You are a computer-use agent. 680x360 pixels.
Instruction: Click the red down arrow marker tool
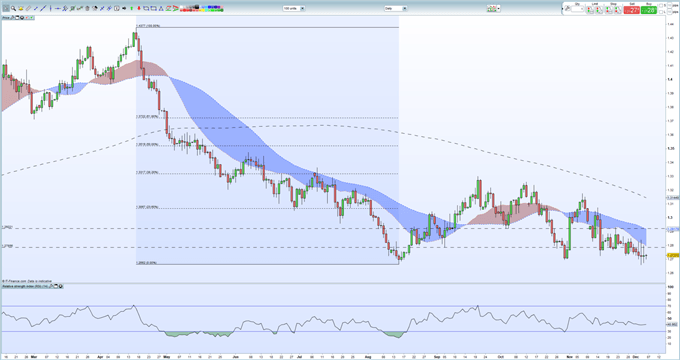139,8
